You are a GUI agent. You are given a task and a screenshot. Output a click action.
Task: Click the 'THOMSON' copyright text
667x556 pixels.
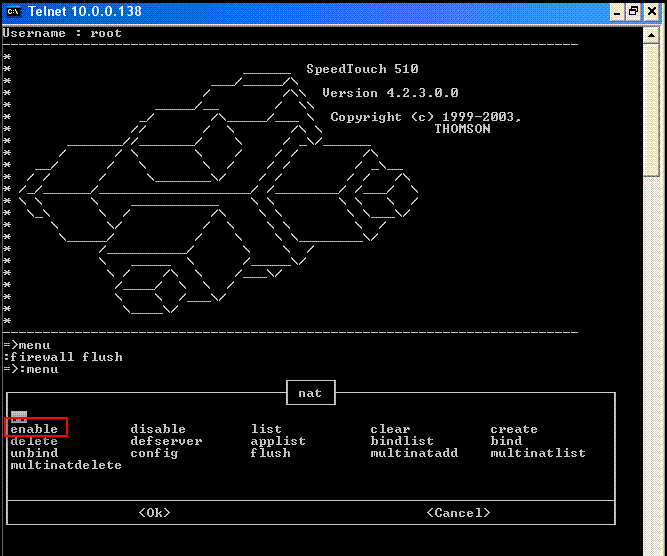tap(462, 129)
